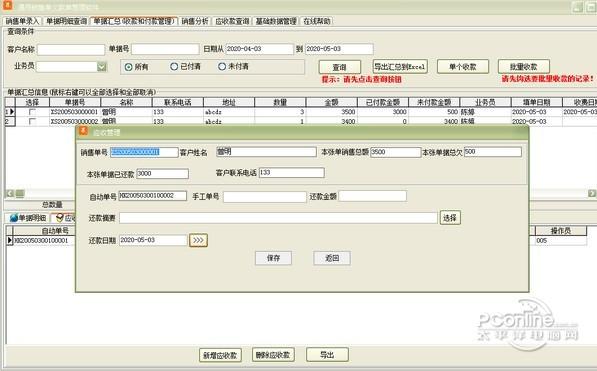Click the 已付款金额 column header

point(383,102)
